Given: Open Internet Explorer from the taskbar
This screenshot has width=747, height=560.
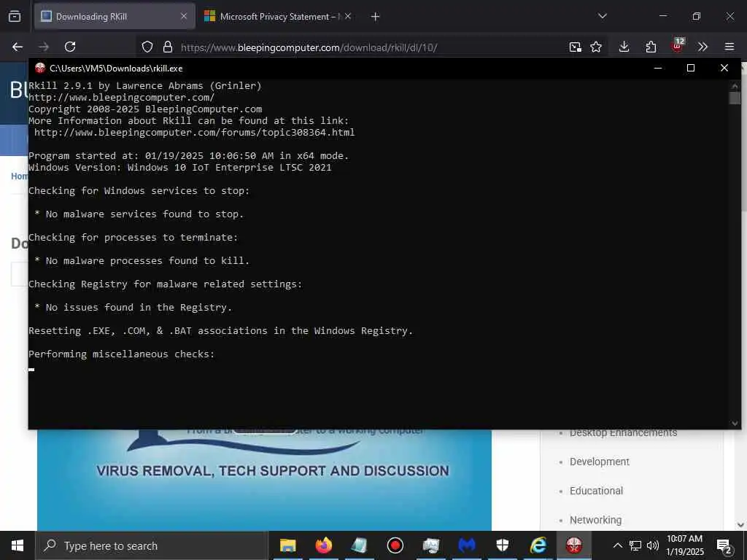Looking at the screenshot, I should click(538, 545).
